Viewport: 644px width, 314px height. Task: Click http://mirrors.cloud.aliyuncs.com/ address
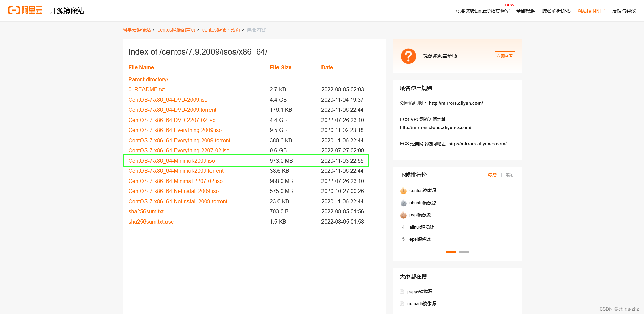tap(436, 128)
